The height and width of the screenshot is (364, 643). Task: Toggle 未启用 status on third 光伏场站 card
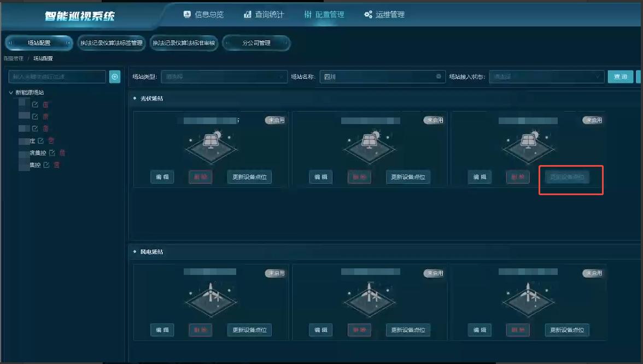tap(593, 120)
